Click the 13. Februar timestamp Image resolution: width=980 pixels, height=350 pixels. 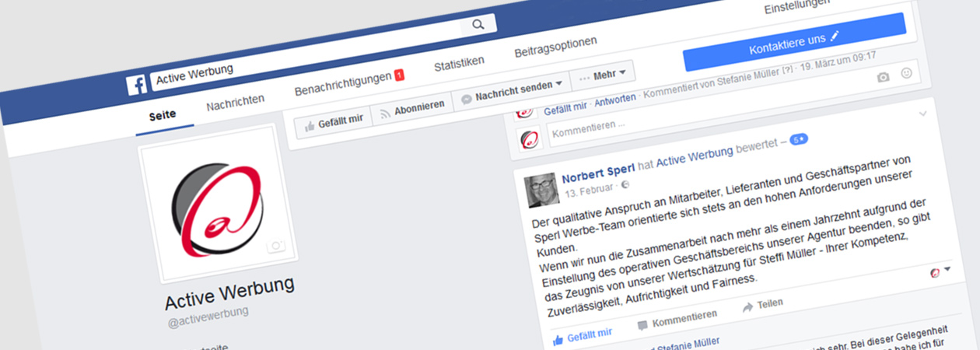point(590,189)
